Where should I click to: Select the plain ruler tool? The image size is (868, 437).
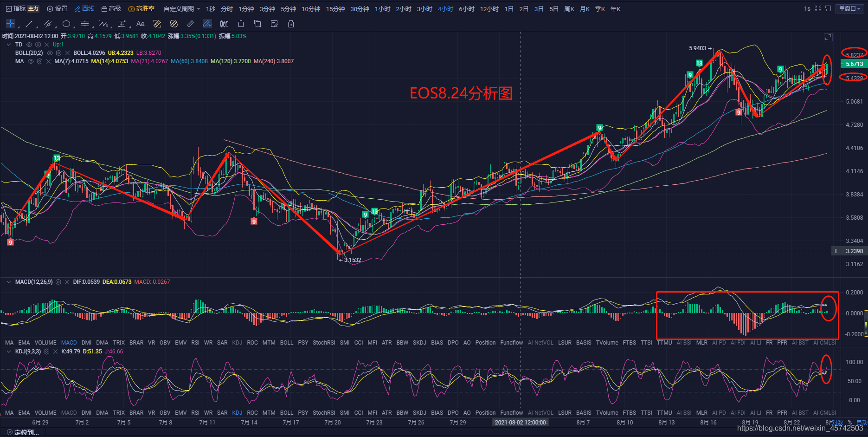191,24
